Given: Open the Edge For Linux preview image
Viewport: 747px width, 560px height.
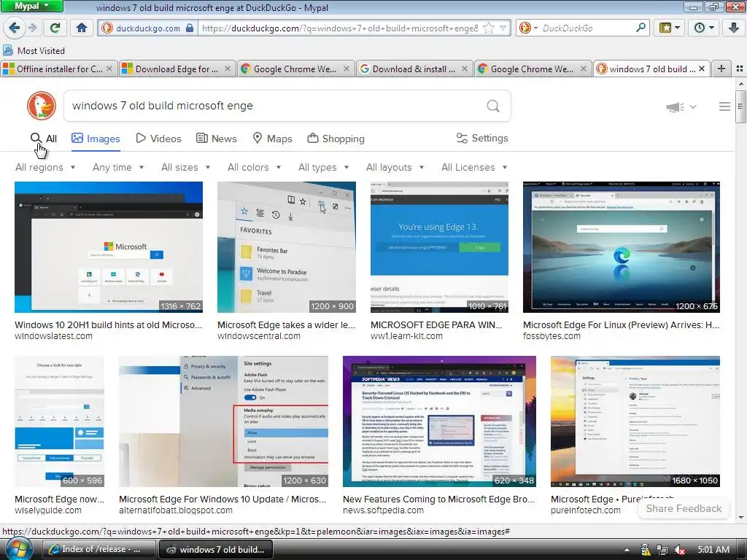Looking at the screenshot, I should (622, 247).
